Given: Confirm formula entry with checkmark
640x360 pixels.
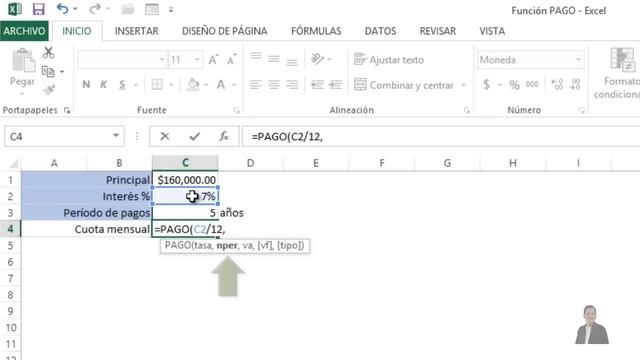Looking at the screenshot, I should [x=195, y=136].
